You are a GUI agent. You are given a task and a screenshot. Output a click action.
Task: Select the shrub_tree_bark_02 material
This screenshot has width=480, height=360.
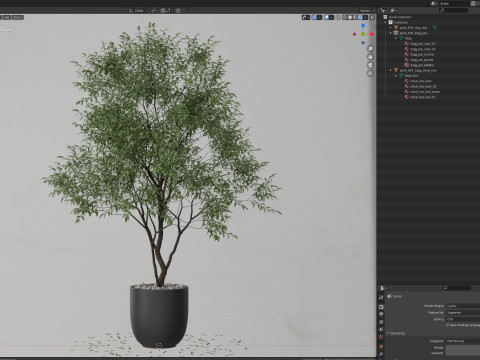[x=423, y=86]
